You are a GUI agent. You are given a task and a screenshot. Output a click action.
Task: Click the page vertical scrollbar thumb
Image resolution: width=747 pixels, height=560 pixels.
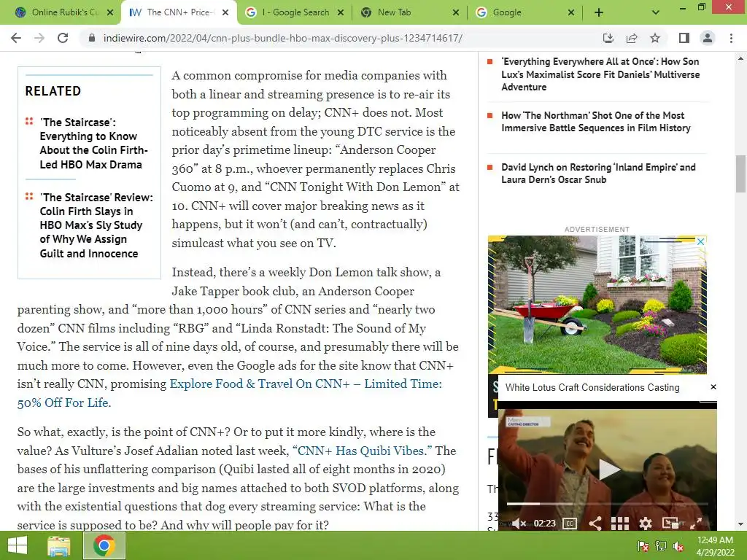click(x=740, y=174)
